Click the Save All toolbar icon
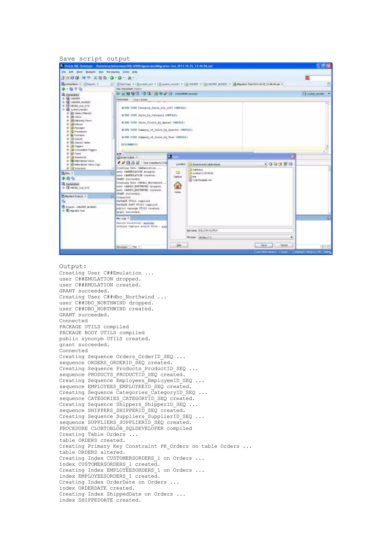Screen dimensions: 392x555 point(77,78)
